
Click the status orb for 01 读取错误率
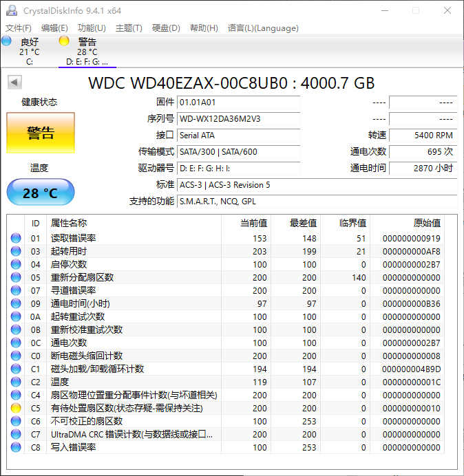pyautogui.click(x=16, y=238)
